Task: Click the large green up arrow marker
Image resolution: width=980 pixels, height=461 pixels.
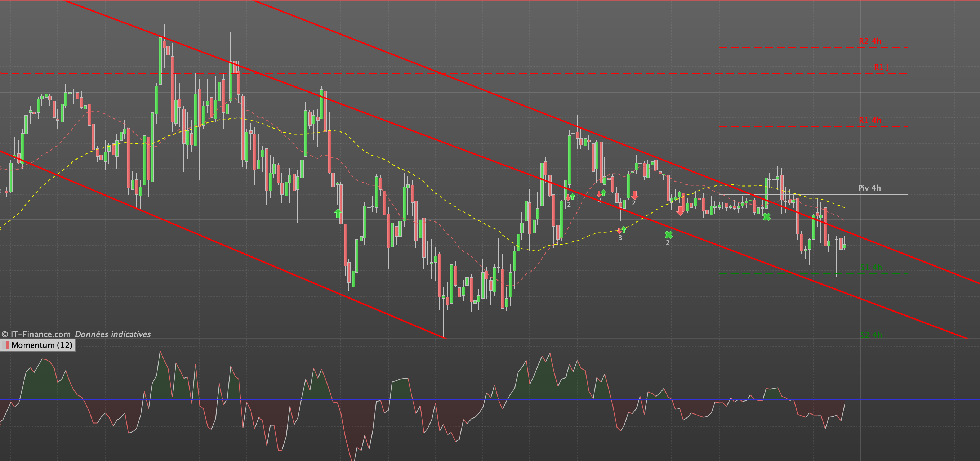Action: (x=338, y=212)
